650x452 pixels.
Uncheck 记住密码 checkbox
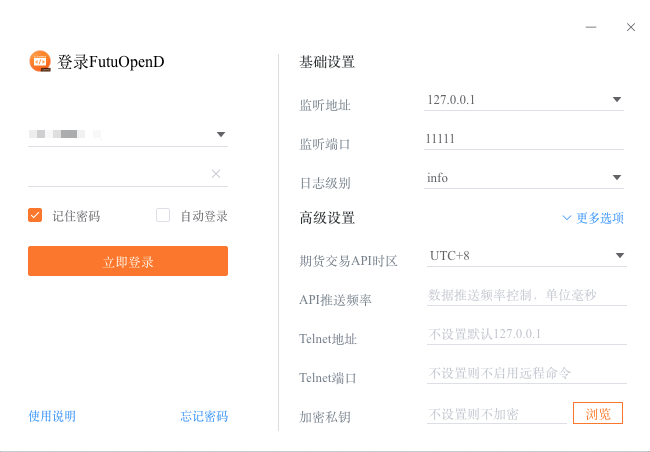35,215
